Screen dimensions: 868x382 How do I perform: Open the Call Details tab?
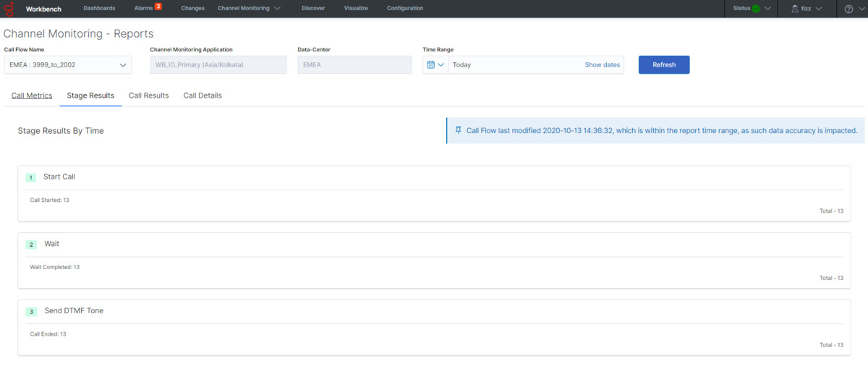tap(203, 95)
